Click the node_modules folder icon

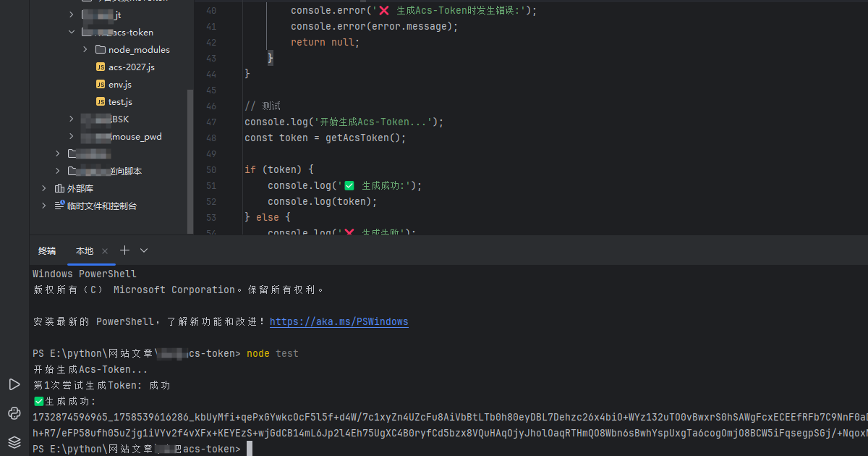click(101, 49)
